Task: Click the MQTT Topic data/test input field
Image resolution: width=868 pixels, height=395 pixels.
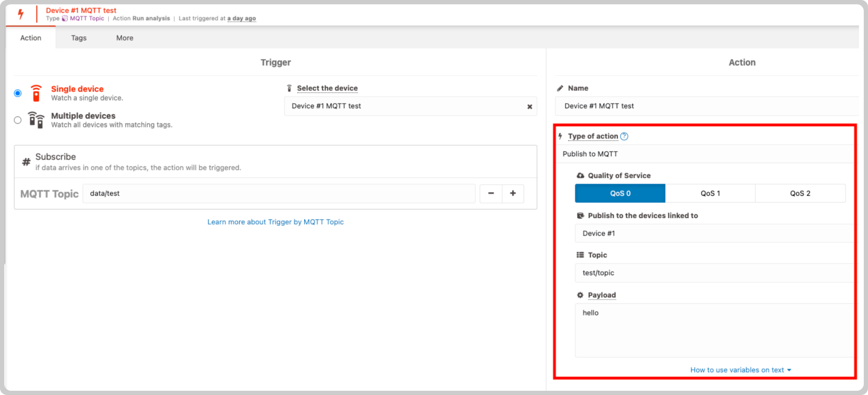Action: [279, 193]
